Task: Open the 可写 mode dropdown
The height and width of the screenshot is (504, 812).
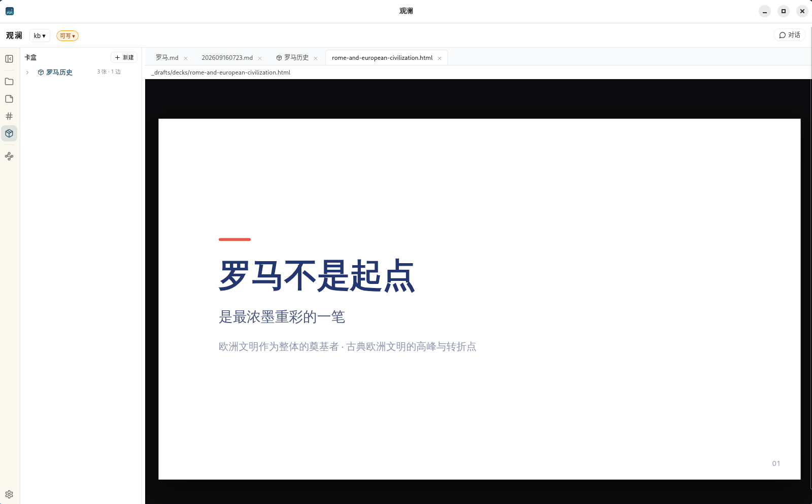Action: (x=67, y=36)
